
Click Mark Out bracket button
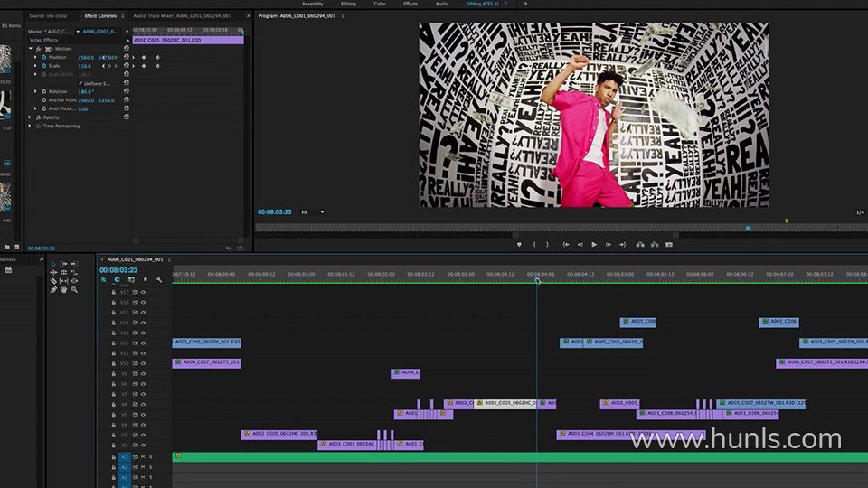click(x=548, y=245)
